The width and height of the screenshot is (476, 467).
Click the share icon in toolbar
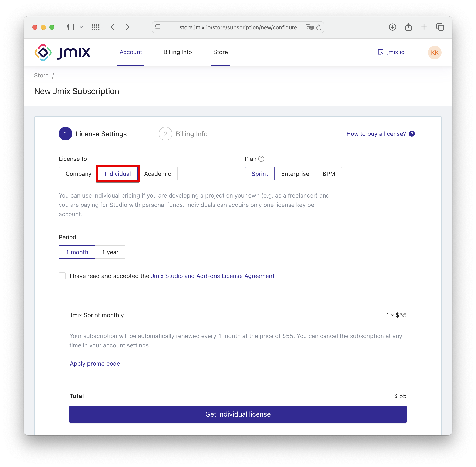(408, 27)
